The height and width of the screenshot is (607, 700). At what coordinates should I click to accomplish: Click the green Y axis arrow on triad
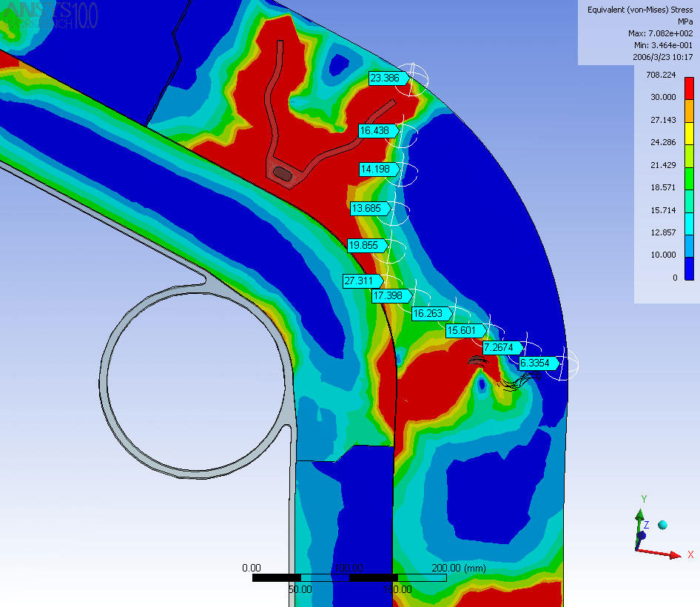(x=640, y=517)
